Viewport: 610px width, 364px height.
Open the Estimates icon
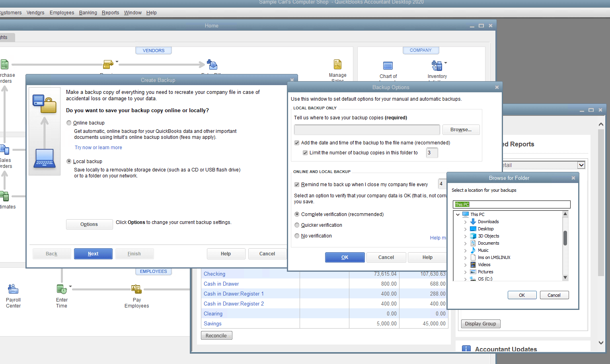[x=4, y=196]
